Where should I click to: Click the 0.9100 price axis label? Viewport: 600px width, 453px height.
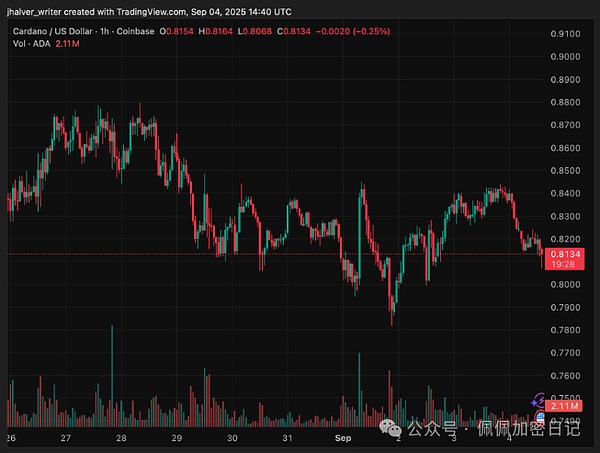point(567,34)
